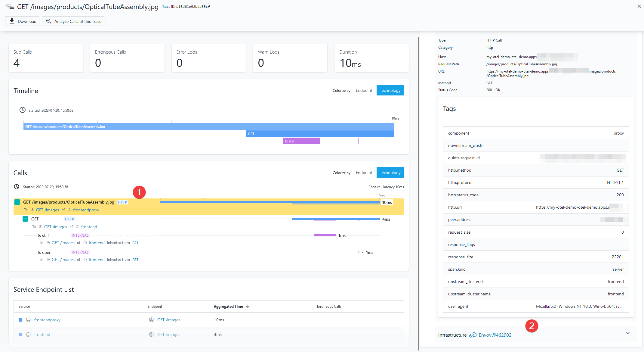The height and width of the screenshot is (352, 644).
Task: Expand the Infrastructure section chevron
Action: pos(628,333)
